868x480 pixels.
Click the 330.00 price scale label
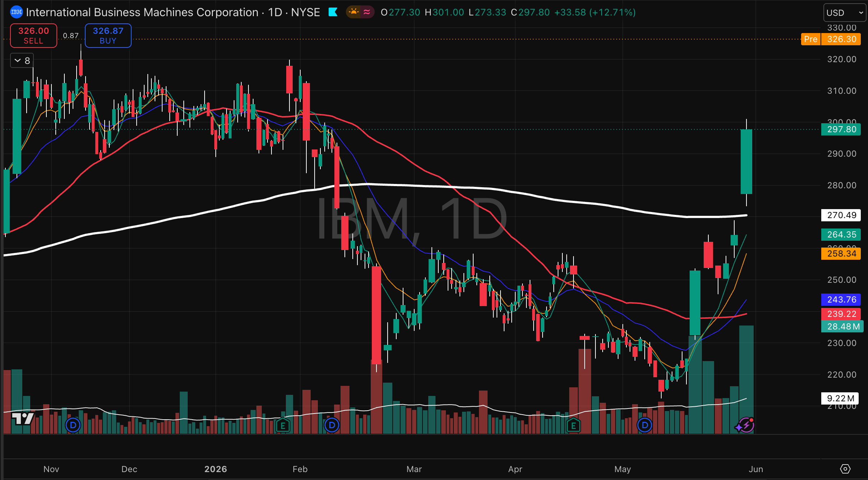pos(842,28)
